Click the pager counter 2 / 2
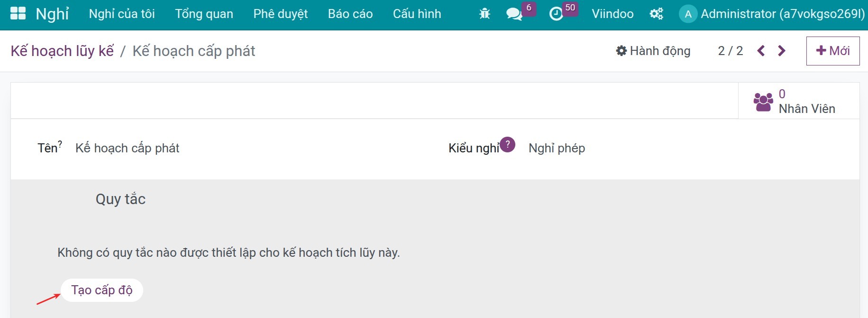Viewport: 868px width, 318px height. click(x=731, y=51)
